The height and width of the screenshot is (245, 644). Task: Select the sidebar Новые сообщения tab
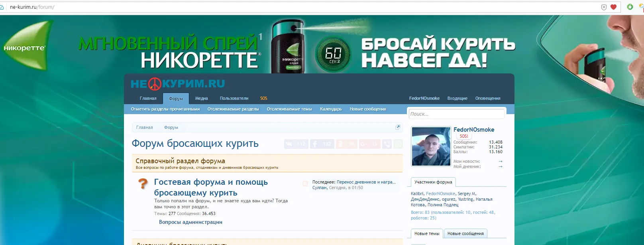(465, 233)
